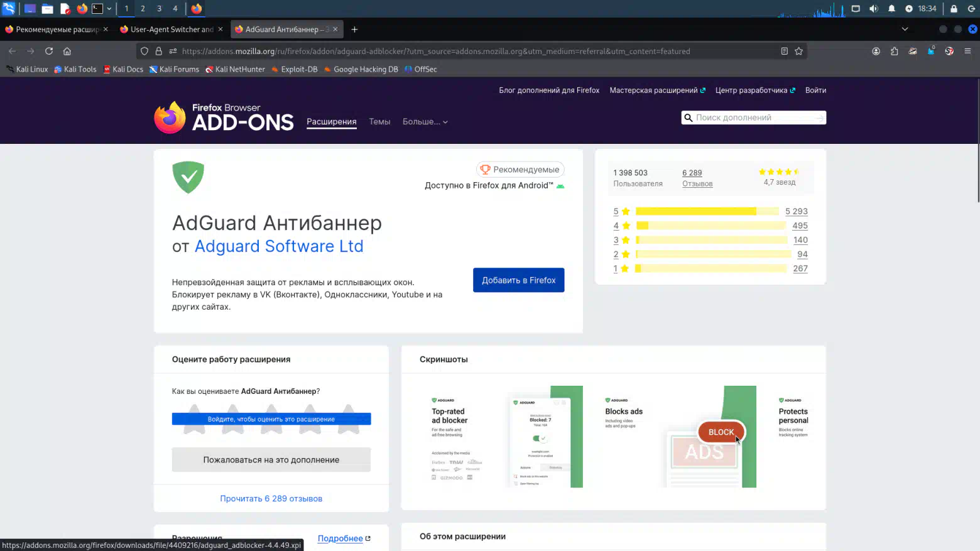This screenshot has height=551, width=980.
Task: Open 2-star review count 94
Action: coord(802,254)
